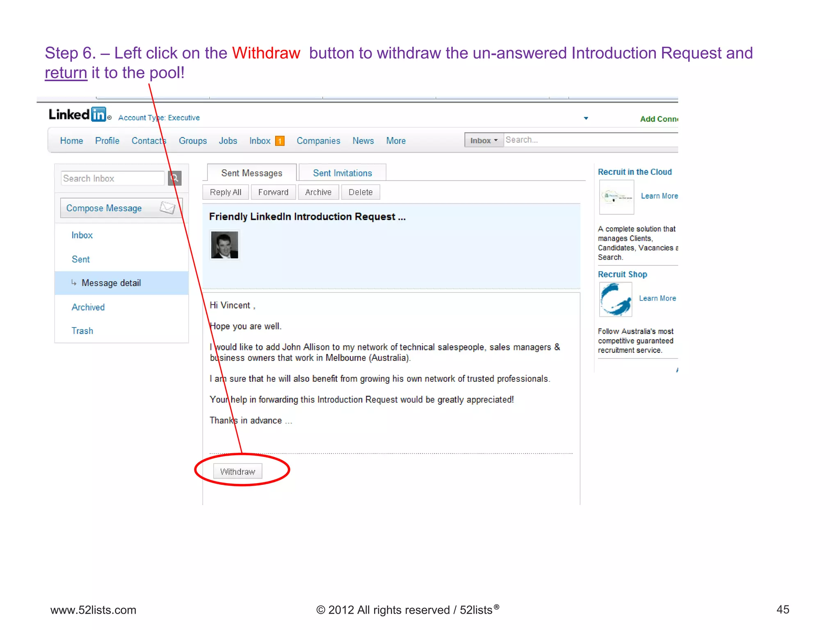Image resolution: width=840 pixels, height=630 pixels.
Task: Open the Inbox search scope dropdown
Action: pos(484,140)
